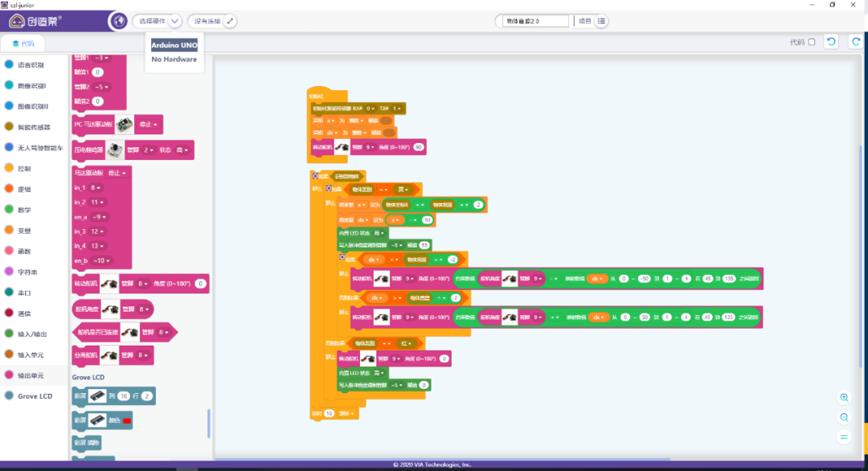The image size is (868, 471).
Task: Open the Grove LCD category
Action: point(35,396)
